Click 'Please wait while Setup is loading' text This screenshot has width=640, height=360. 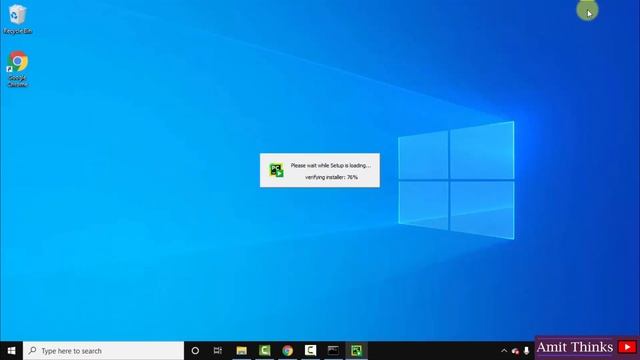pyautogui.click(x=331, y=166)
